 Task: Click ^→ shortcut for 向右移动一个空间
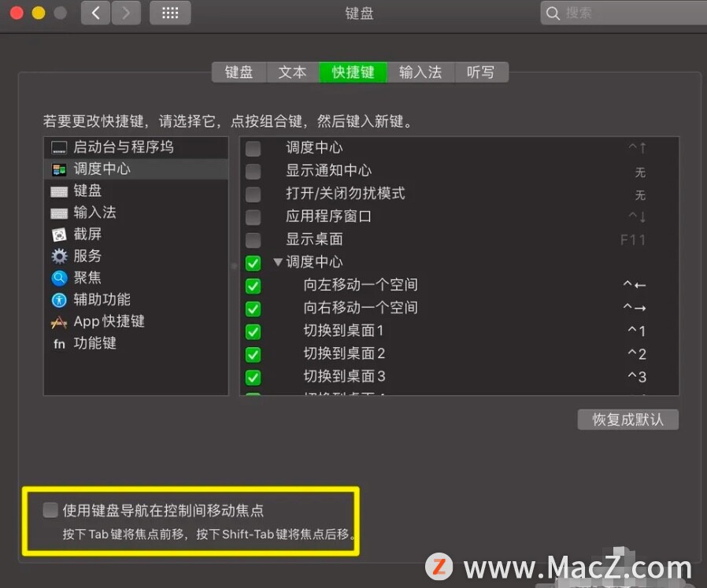[635, 308]
